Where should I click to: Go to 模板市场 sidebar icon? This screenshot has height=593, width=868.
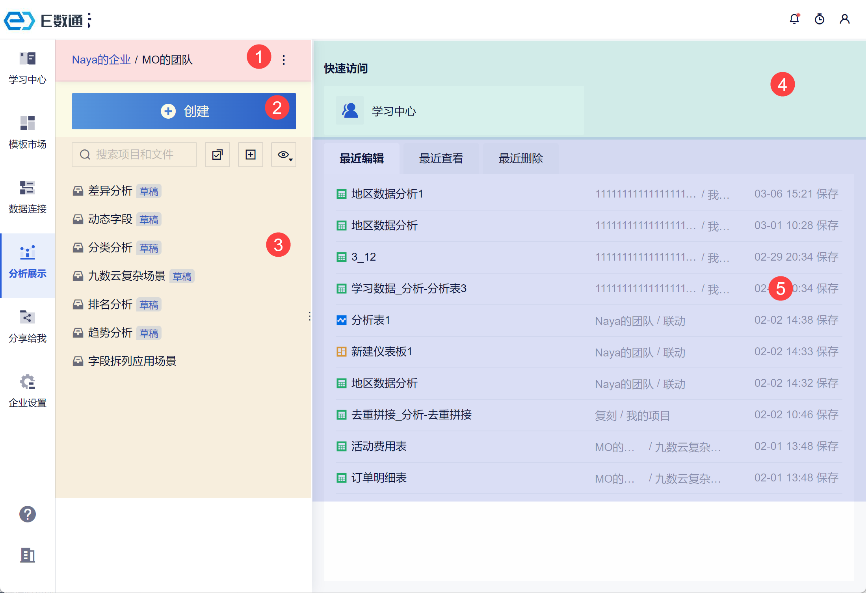click(x=28, y=132)
